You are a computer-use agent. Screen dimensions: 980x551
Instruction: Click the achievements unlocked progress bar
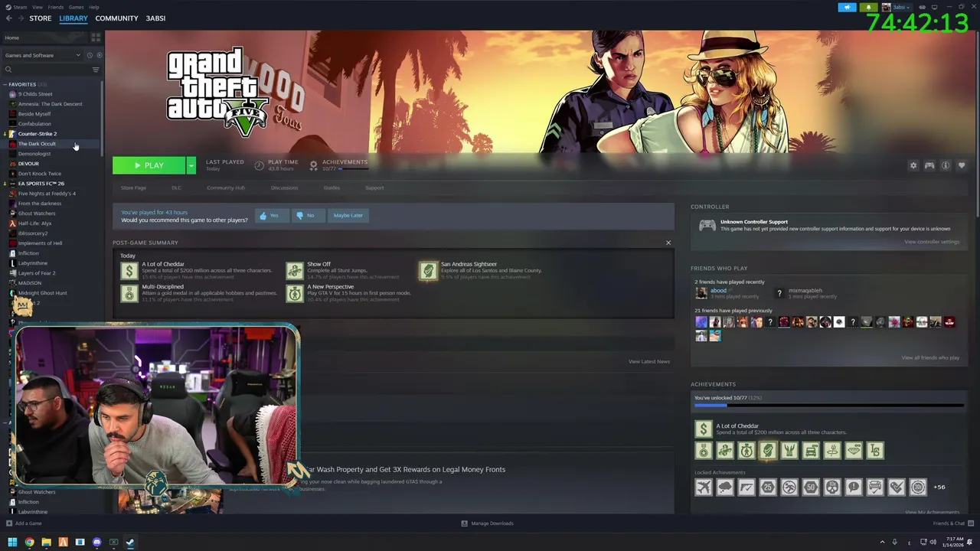(x=828, y=406)
